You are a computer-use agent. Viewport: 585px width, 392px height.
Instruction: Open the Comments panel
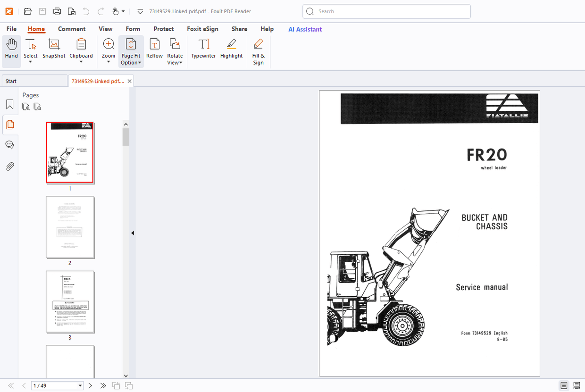(x=9, y=144)
